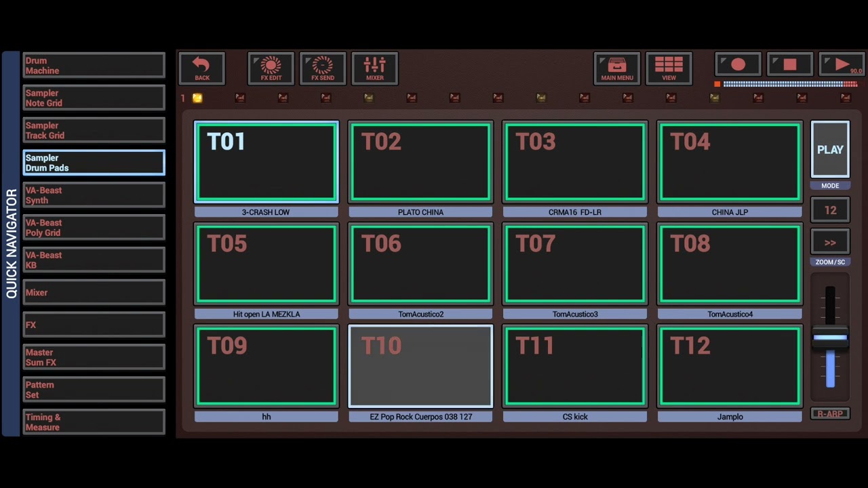Image resolution: width=868 pixels, height=488 pixels.
Task: Stop playback with the Stop button
Action: pyautogui.click(x=790, y=65)
